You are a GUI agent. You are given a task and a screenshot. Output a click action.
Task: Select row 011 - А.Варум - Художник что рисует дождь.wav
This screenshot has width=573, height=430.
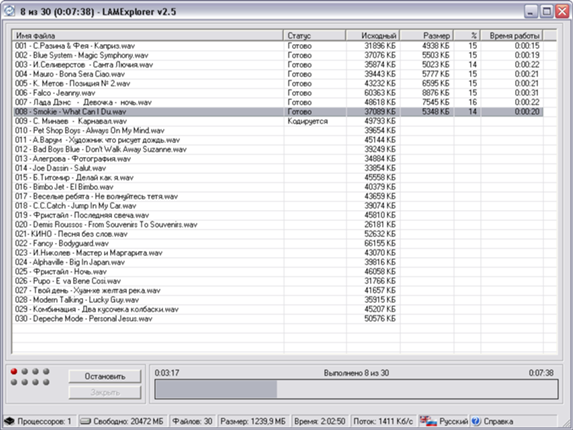(x=278, y=140)
